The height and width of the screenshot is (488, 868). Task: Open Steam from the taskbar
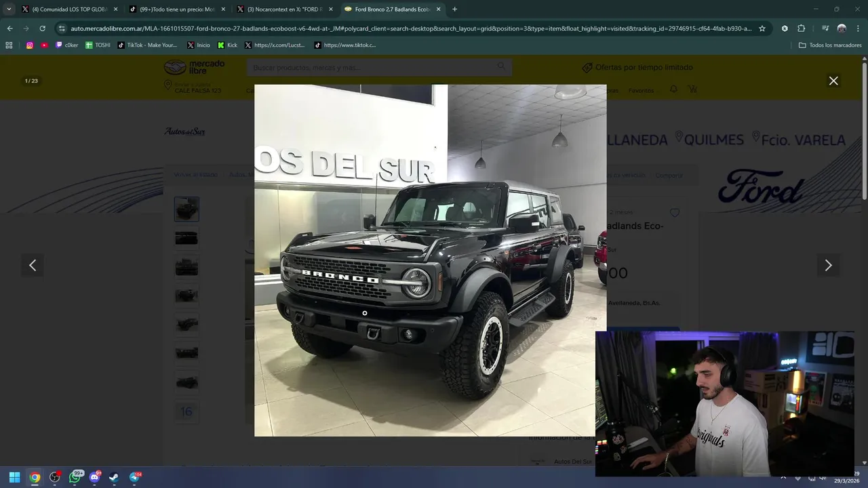coord(114,477)
